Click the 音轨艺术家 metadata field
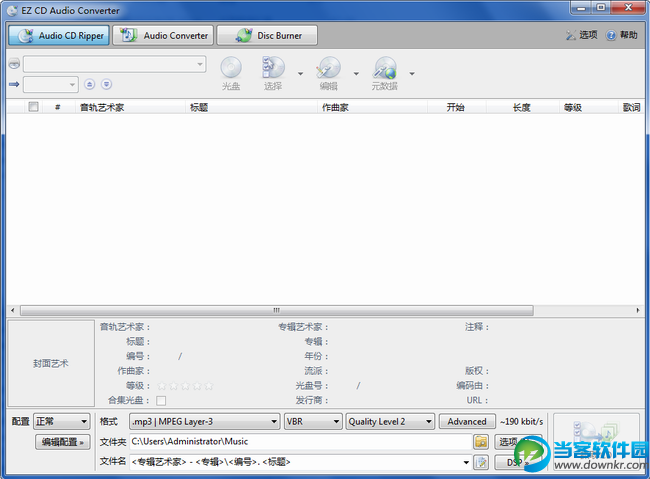Screen dimensions: 650x479 (211, 327)
